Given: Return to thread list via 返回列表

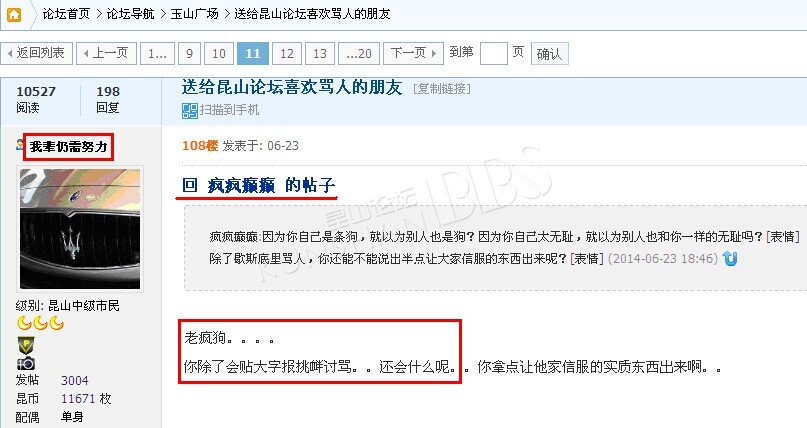Looking at the screenshot, I should [37, 54].
